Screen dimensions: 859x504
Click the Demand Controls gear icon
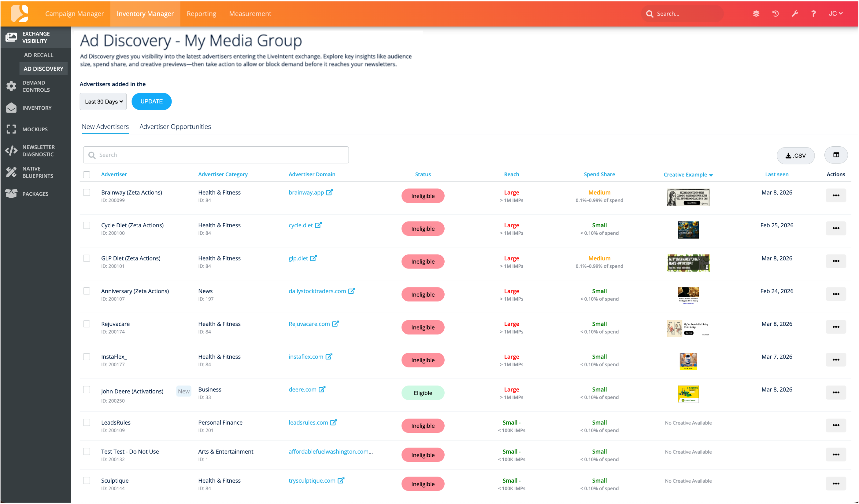(11, 86)
